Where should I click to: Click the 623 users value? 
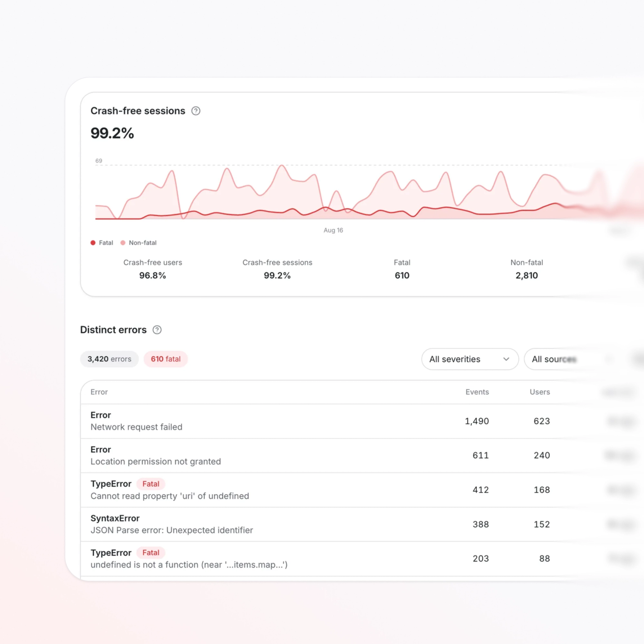point(542,421)
